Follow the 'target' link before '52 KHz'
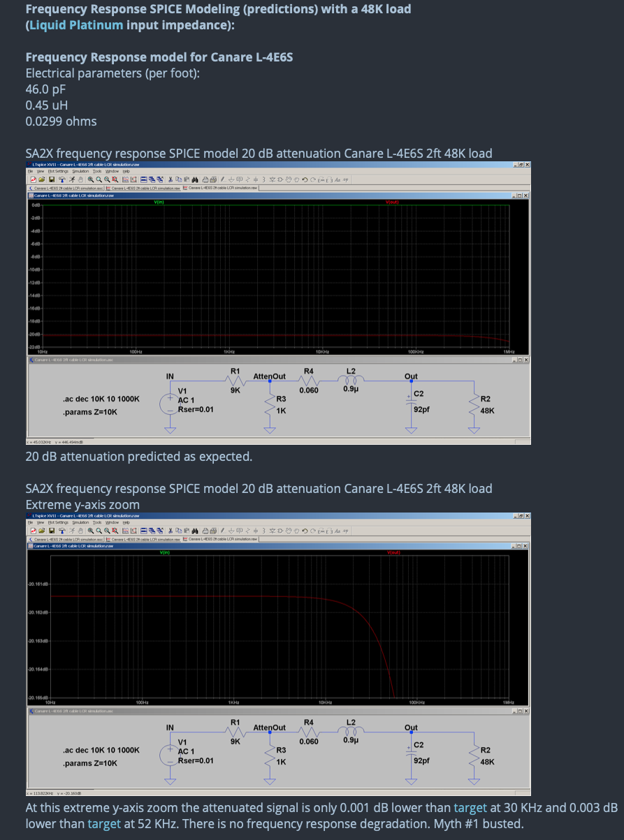624x840 pixels. click(104, 823)
